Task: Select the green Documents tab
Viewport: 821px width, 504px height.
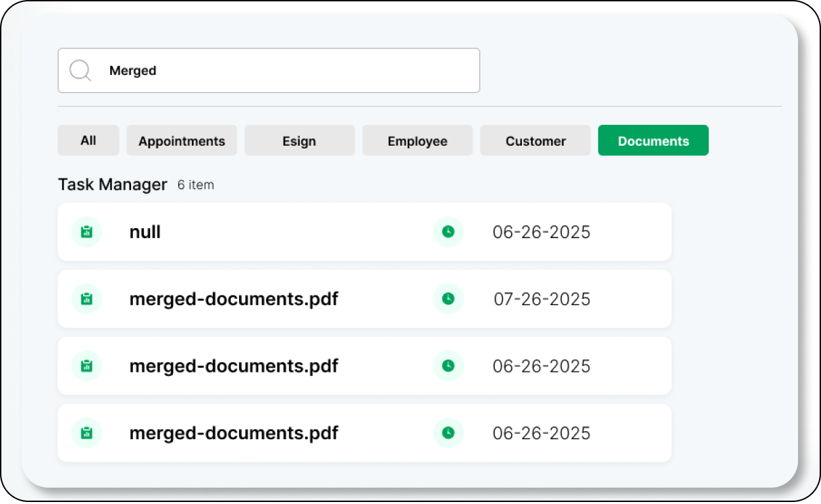Action: 653,140
